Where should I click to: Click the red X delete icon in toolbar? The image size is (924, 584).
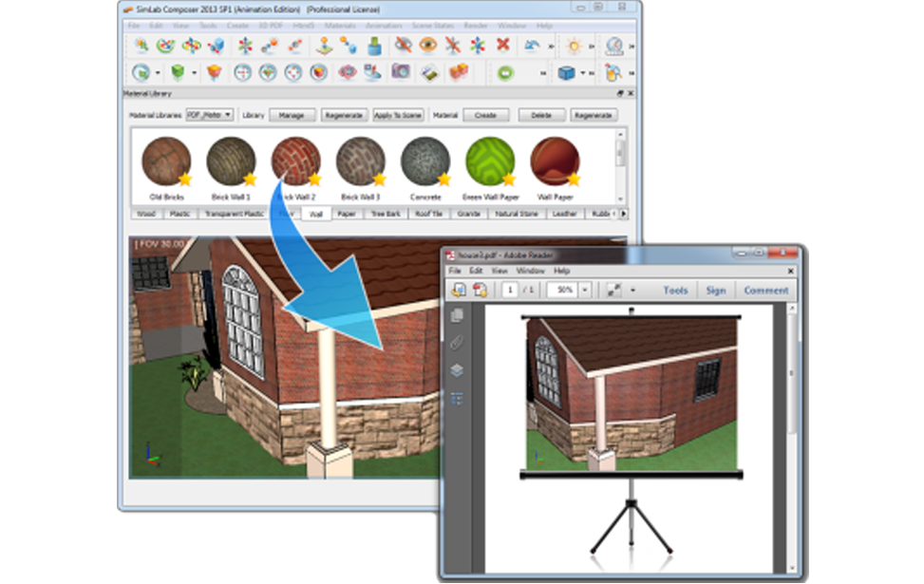pos(503,45)
